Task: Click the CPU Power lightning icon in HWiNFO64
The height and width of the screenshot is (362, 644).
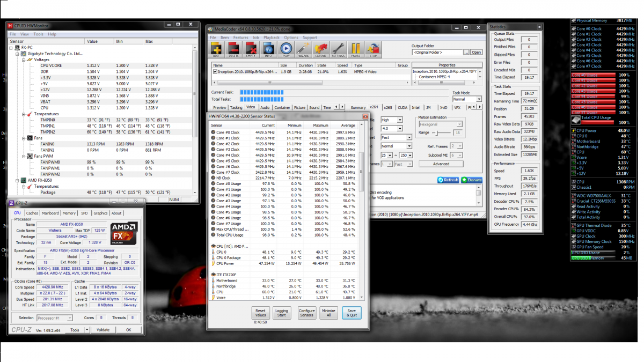Action: [214, 263]
